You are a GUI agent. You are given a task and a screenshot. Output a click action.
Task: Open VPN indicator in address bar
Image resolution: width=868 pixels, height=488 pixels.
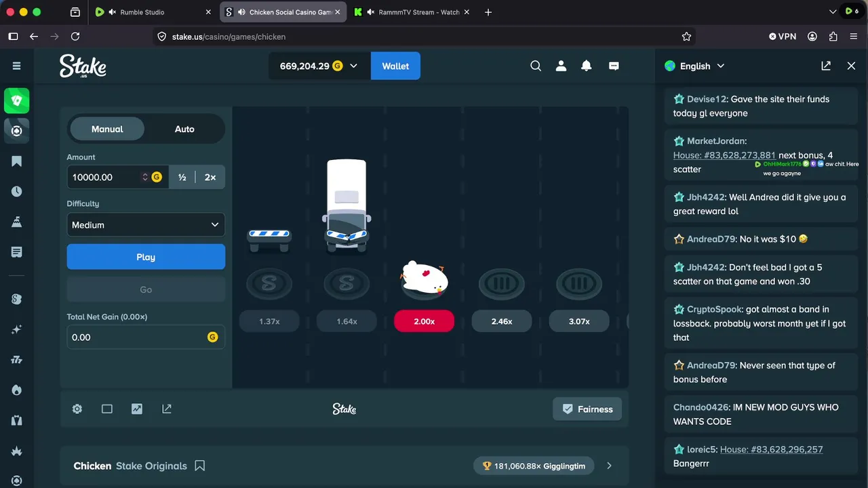[x=783, y=37]
